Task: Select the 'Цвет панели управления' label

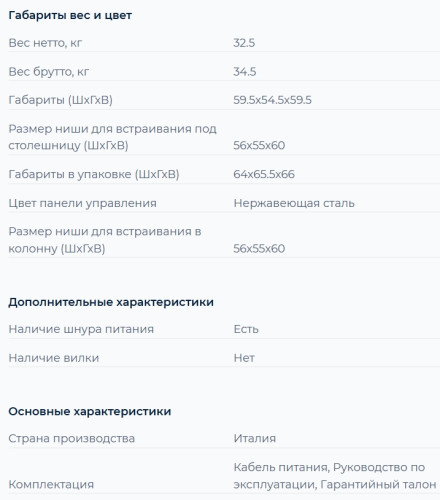Action: pos(82,203)
